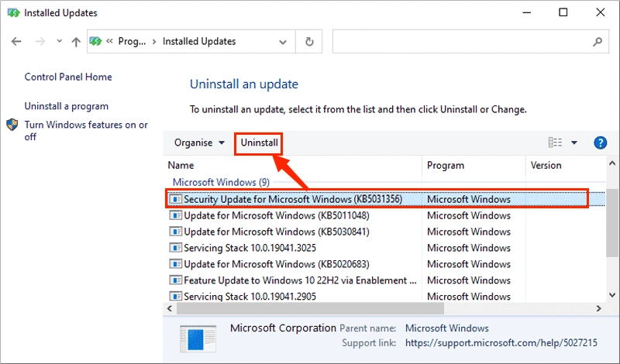Go back with the Back arrow
The height and width of the screenshot is (364, 620).
tap(16, 42)
